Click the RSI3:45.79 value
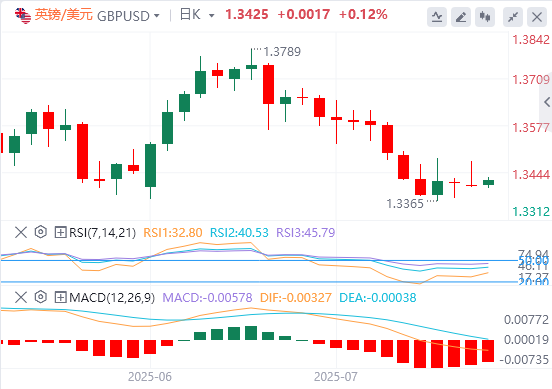 pyautogui.click(x=306, y=233)
